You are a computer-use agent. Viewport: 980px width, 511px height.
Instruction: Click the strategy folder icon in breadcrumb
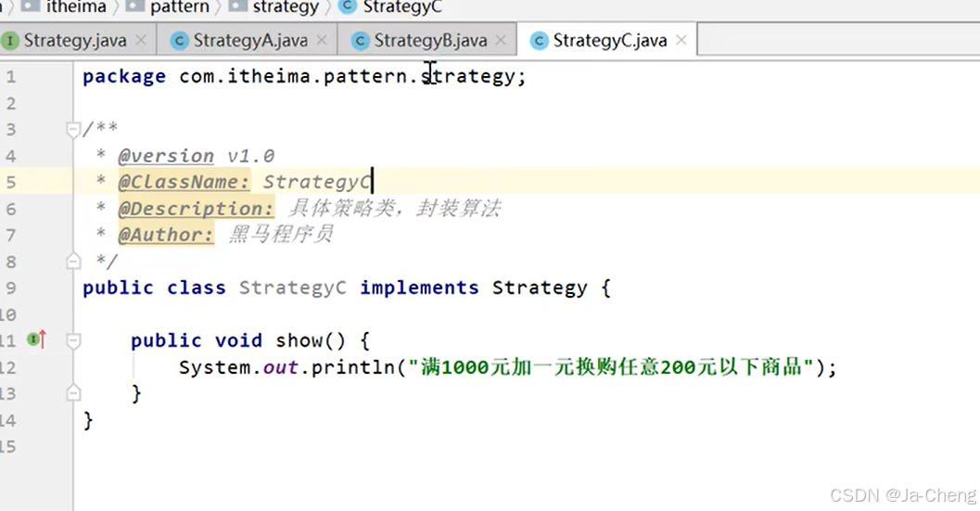238,6
